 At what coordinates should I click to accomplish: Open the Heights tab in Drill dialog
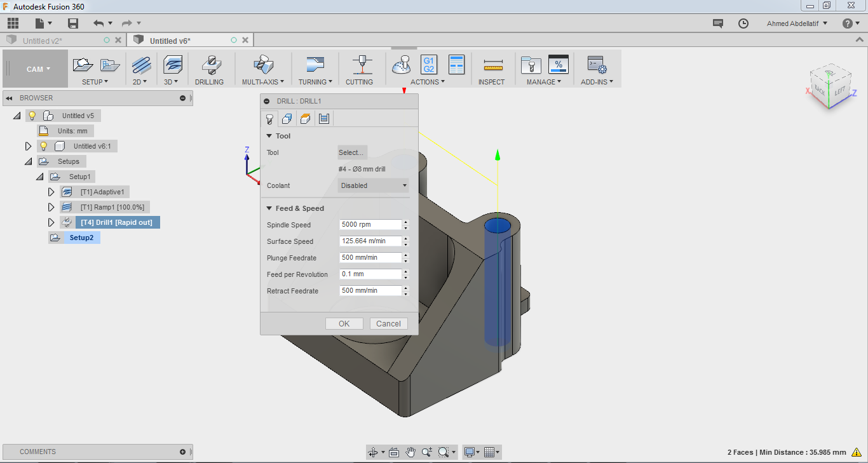(x=306, y=119)
